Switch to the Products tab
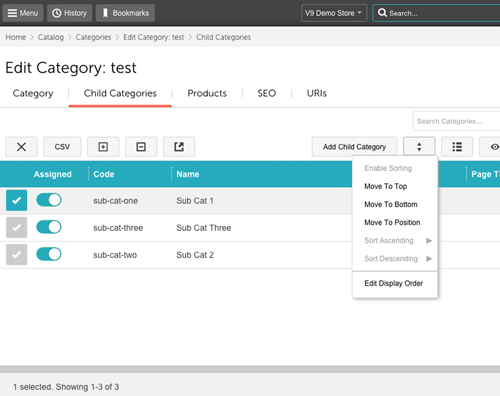Image resolution: width=500 pixels, height=396 pixels. tap(207, 93)
